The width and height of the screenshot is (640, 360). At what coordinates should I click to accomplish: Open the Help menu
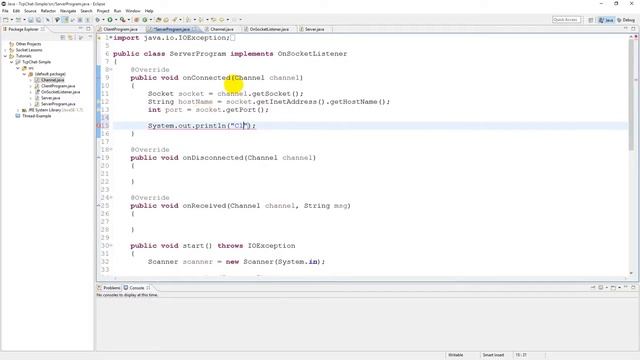pos(149,11)
